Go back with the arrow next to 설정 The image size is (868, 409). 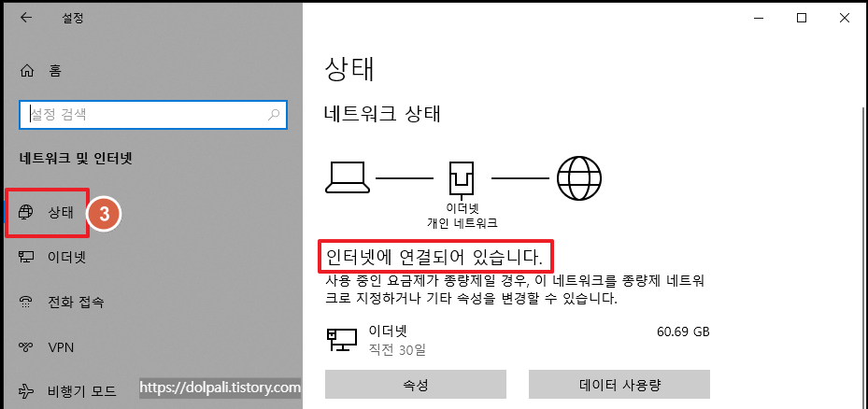tap(26, 18)
